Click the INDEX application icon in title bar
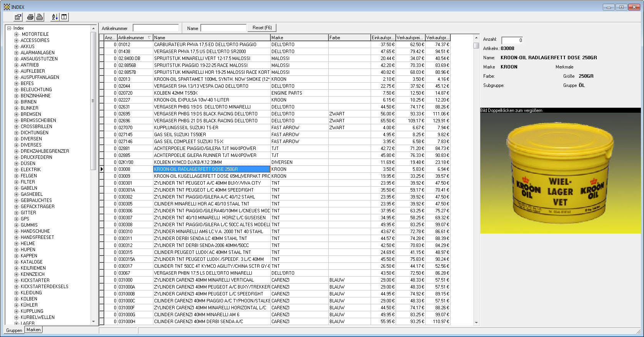Screen dimensions: 644x337 pyautogui.click(x=7, y=7)
